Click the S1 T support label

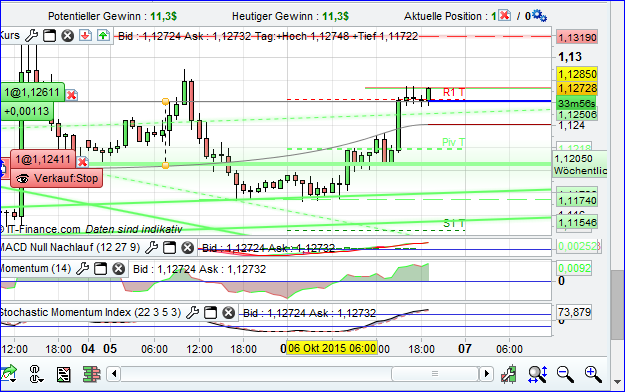pyautogui.click(x=454, y=223)
